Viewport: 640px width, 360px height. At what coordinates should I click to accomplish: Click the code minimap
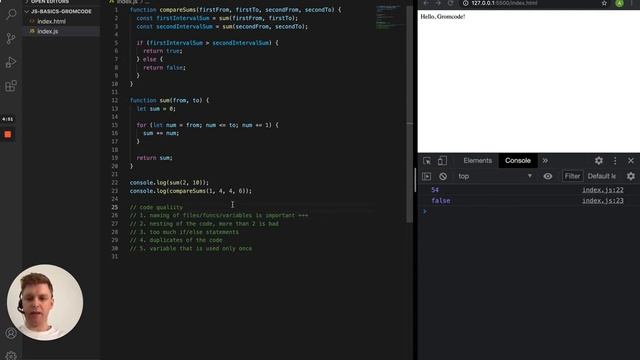click(x=388, y=17)
